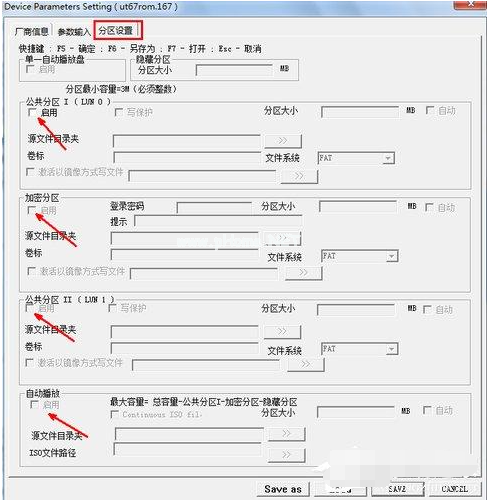487x500 pixels.
Task: Click 隐藏分区 分区大小 input field
Action: 235,70
